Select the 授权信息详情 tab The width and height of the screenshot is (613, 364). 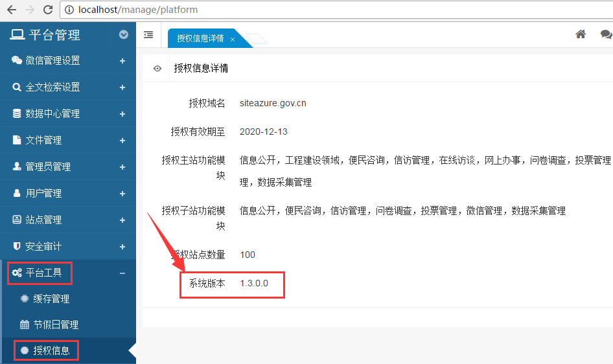coord(200,39)
